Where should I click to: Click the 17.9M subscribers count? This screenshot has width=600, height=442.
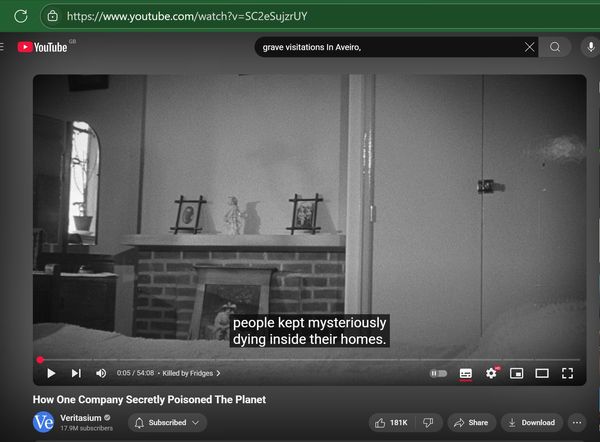[86, 428]
